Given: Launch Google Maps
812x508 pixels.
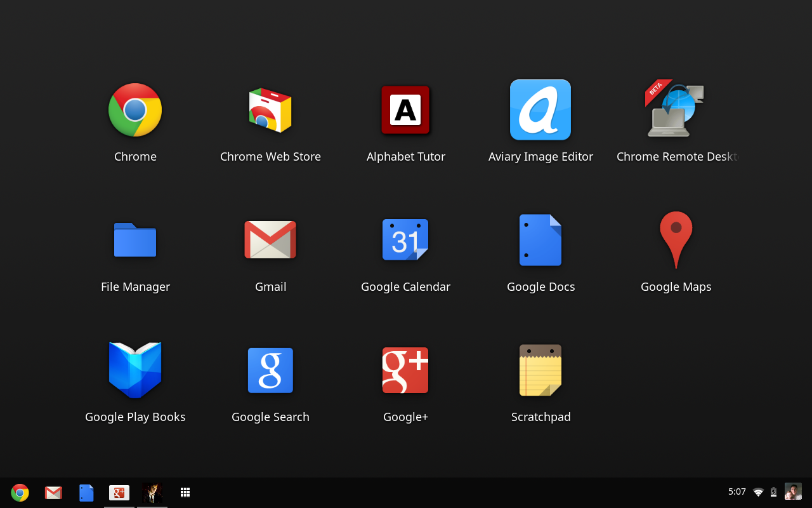Looking at the screenshot, I should point(676,239).
